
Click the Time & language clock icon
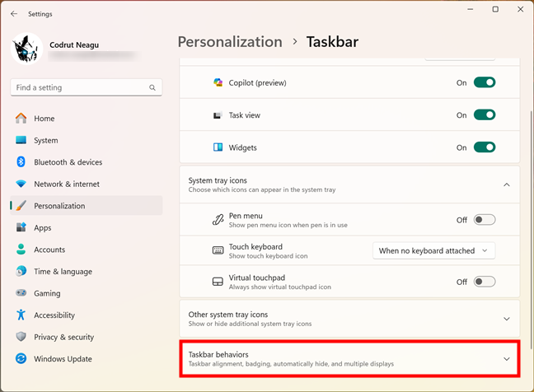tap(21, 271)
